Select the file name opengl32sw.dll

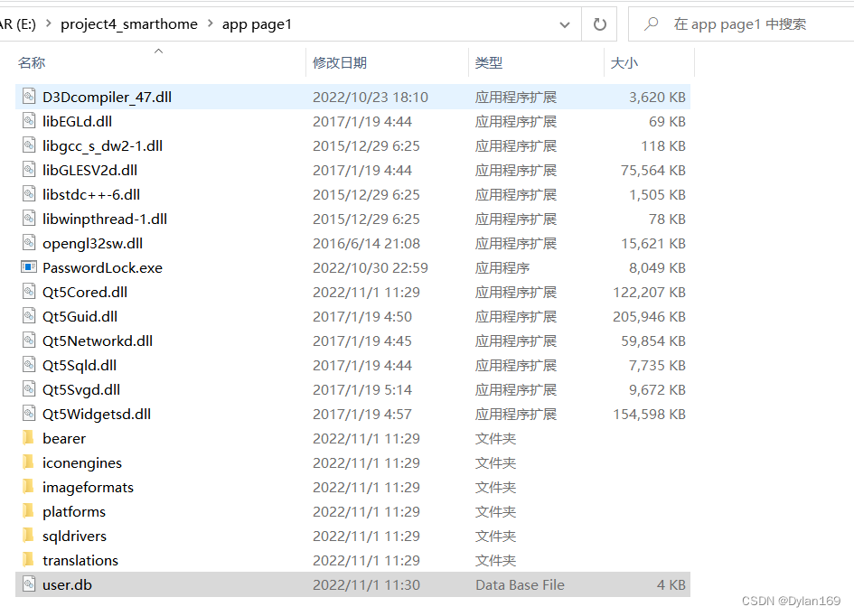[92, 244]
